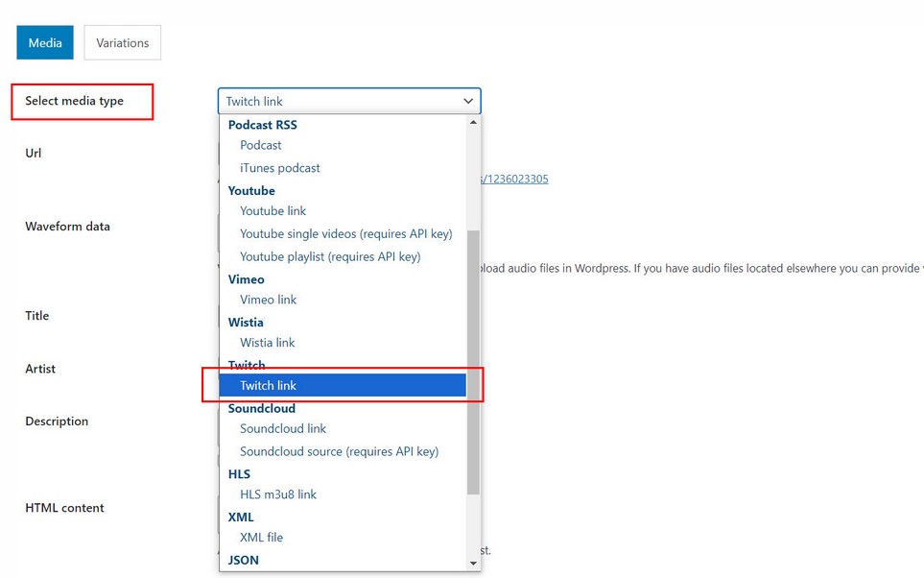Choose the Soundcloud link option
Image resolution: width=924 pixels, height=578 pixels.
pos(343,429)
